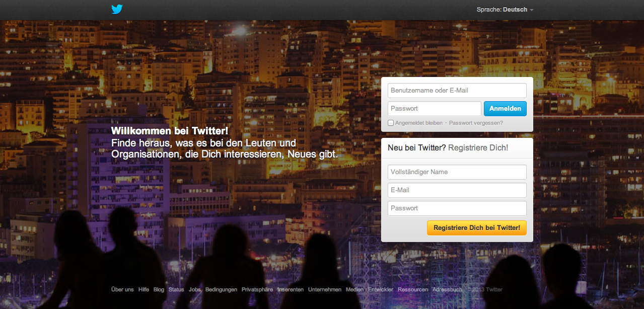
Task: Select the signup E-Mail field
Action: click(x=457, y=190)
